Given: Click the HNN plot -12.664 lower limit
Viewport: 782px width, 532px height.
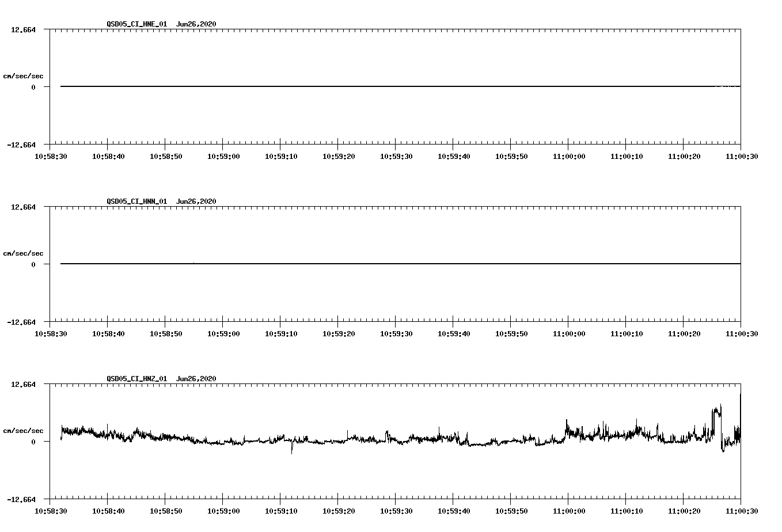Looking at the screenshot, I should coord(21,322).
